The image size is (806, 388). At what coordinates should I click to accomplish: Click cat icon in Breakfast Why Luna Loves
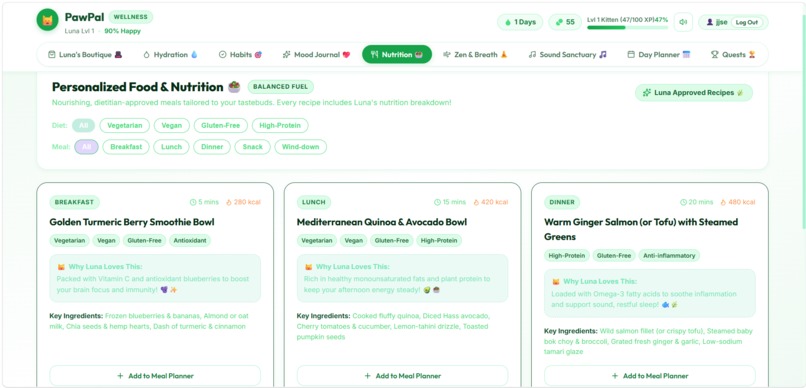point(61,267)
